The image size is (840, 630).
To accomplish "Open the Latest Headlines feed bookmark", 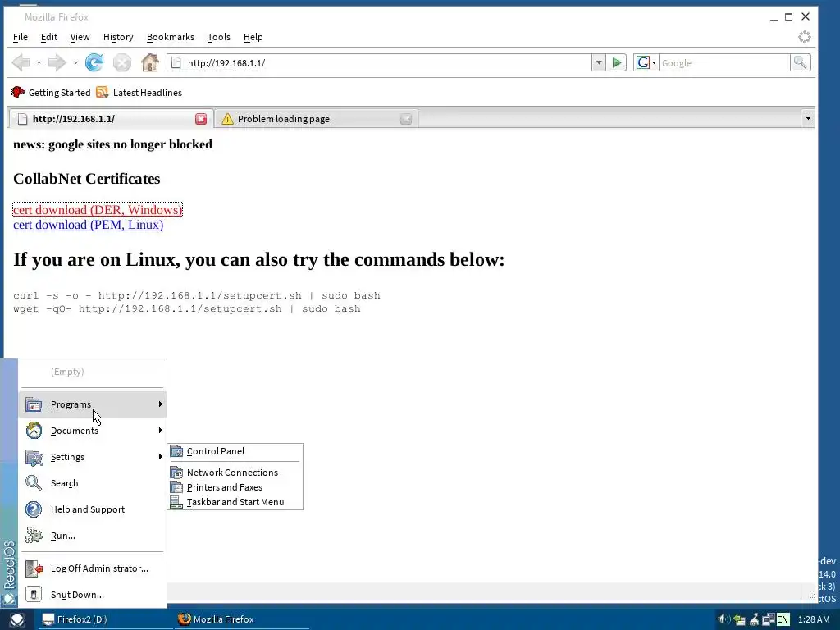I will point(139,92).
